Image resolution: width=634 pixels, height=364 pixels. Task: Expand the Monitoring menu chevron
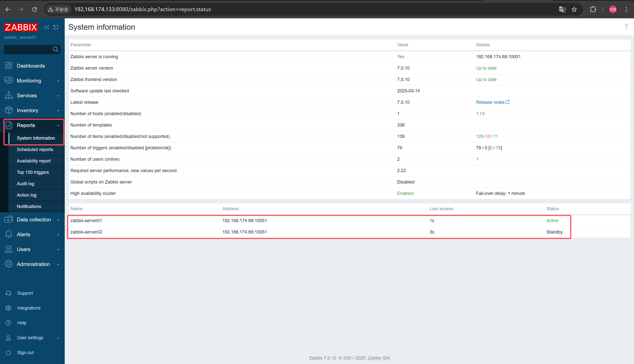(58, 81)
